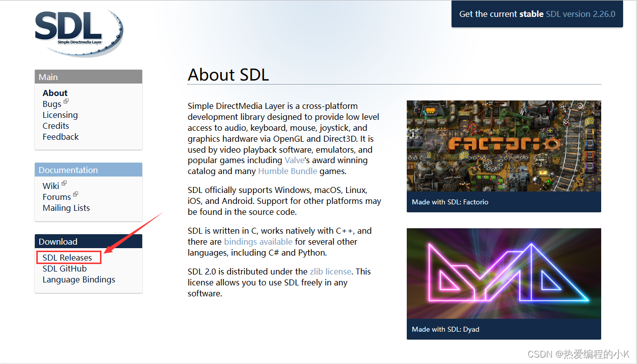Open the Forums link
Image resolution: width=637 pixels, height=364 pixels.
coord(57,197)
